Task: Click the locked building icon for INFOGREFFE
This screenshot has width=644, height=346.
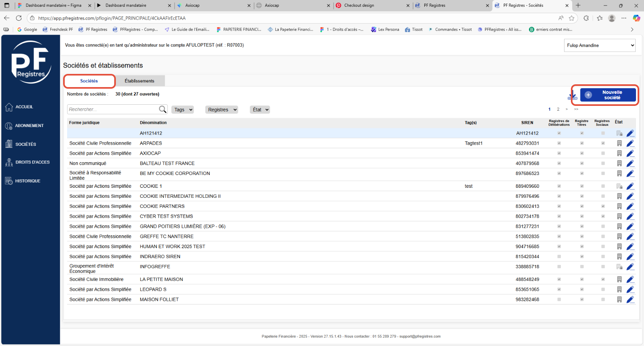Action: [x=619, y=266]
